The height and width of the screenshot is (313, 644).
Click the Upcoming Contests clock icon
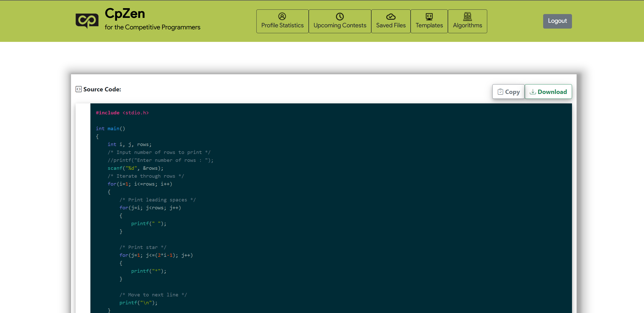[340, 17]
